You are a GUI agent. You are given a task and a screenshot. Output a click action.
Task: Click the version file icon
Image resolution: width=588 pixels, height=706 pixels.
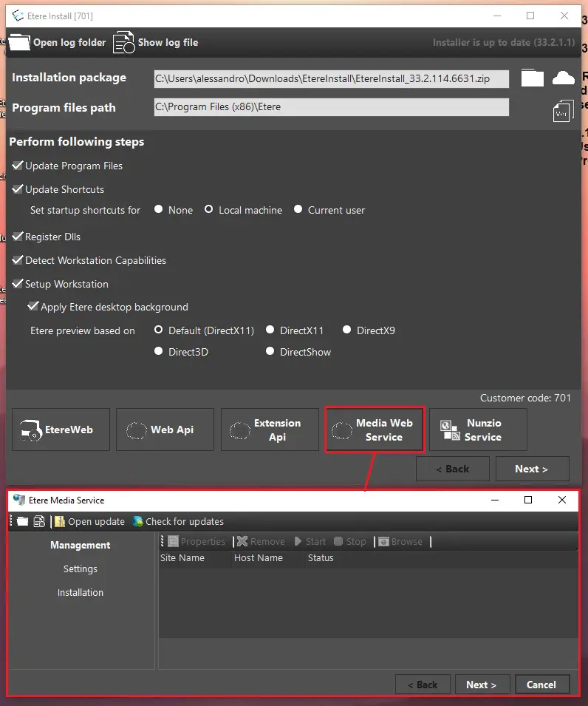[563, 112]
